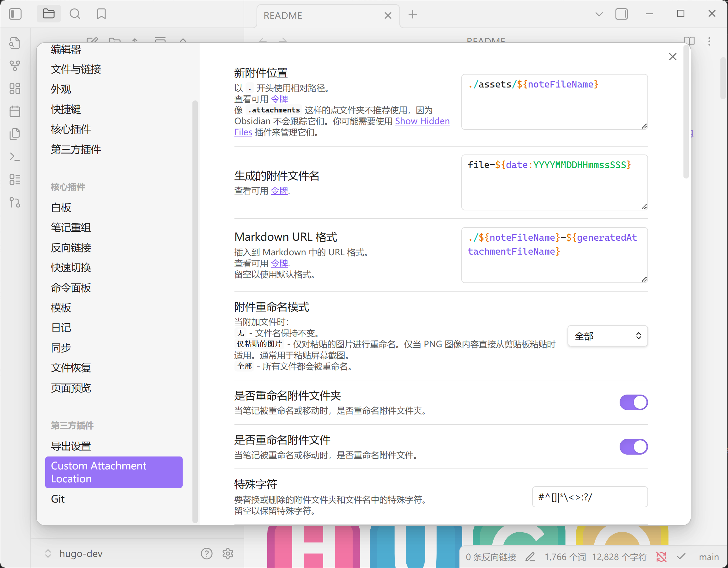
Task: Open bookmarks from the top toolbar
Action: click(x=101, y=14)
